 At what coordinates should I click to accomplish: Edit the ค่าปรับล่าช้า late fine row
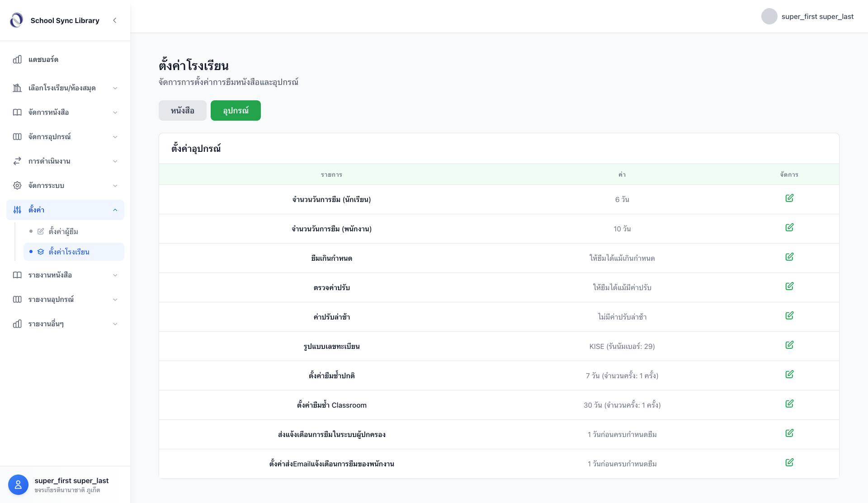[789, 316]
